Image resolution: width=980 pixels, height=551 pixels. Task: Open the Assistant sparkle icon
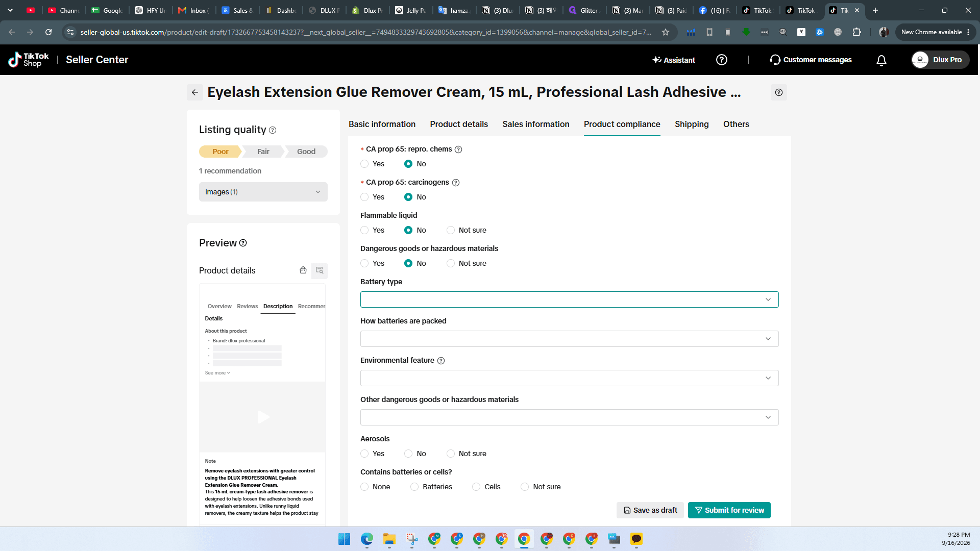(x=657, y=60)
